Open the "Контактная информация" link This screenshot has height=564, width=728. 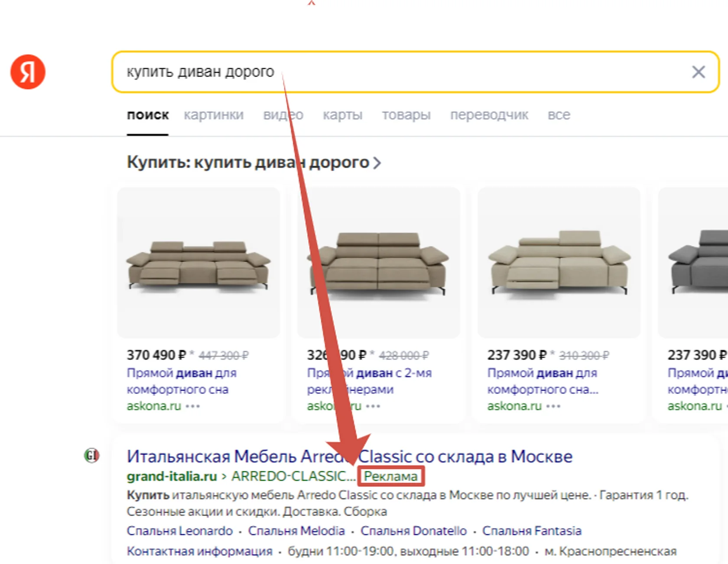[x=199, y=551]
